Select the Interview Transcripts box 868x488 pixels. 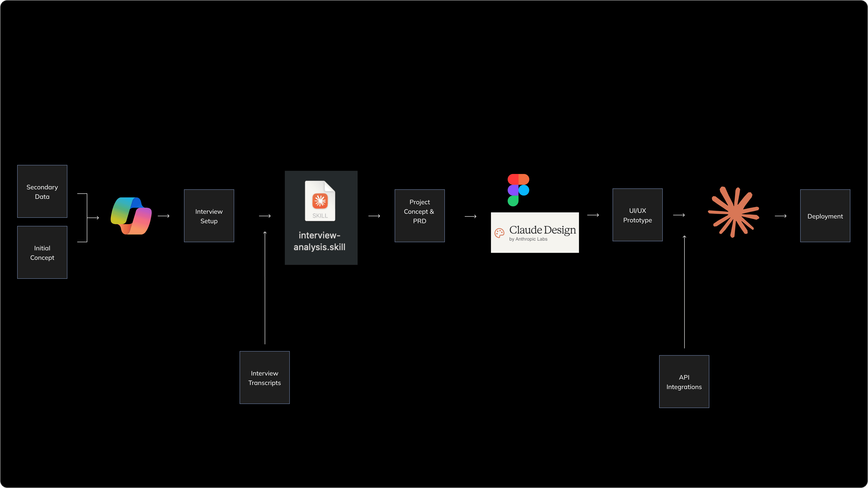264,378
